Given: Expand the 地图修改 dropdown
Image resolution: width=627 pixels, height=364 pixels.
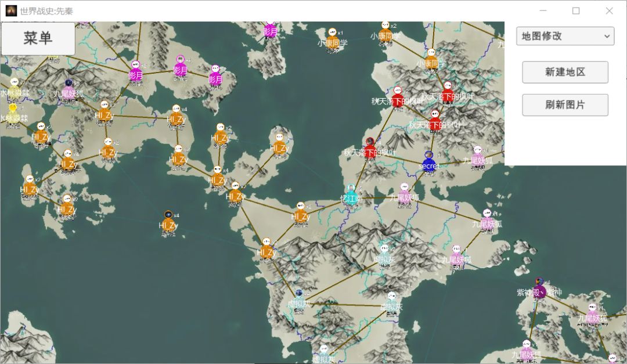Looking at the screenshot, I should coord(565,36).
